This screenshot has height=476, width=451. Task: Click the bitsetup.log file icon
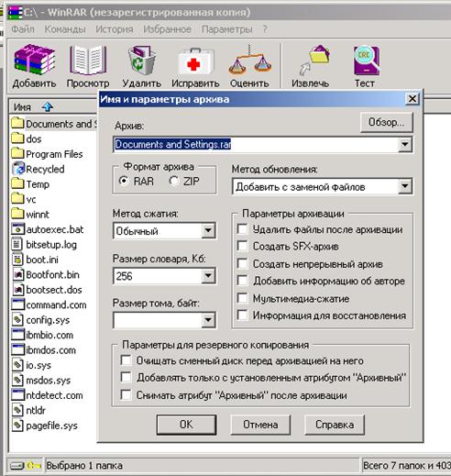pos(16,244)
